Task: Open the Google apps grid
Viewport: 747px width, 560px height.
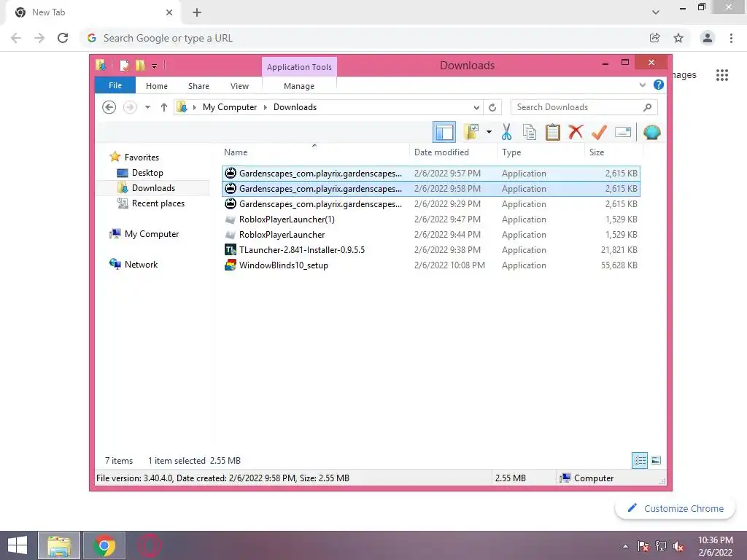Action: [722, 75]
